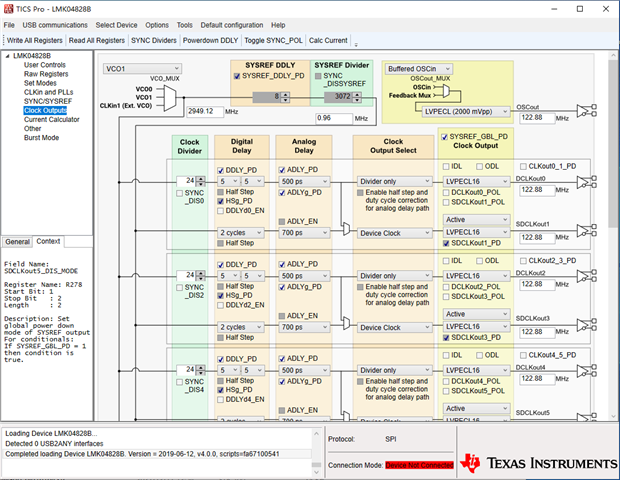Open the Default configuration menu
Screen dimensions: 620x480
(232, 25)
